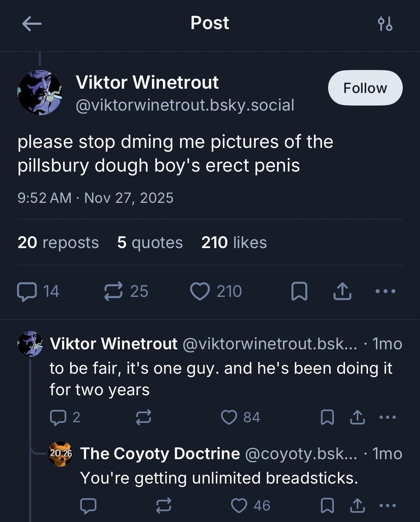Open more options on Coyoty Doctrine reply
This screenshot has width=420, height=522.
(388, 505)
